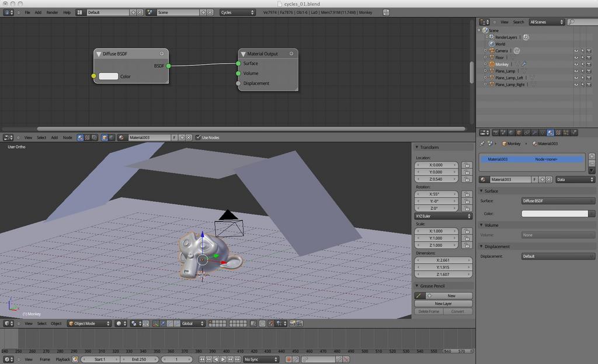This screenshot has width=598, height=364.
Task: Open the All Scenes outliner display dropdown
Action: (547, 22)
